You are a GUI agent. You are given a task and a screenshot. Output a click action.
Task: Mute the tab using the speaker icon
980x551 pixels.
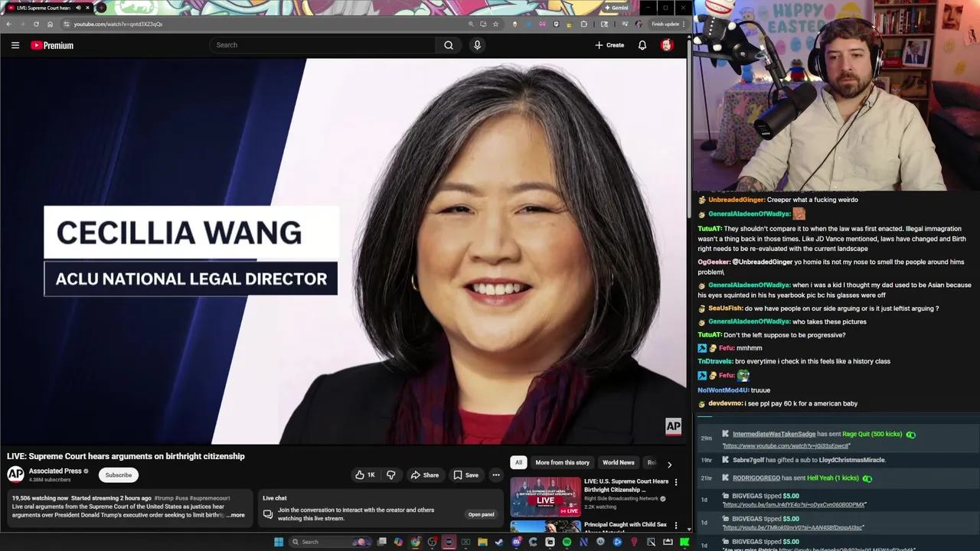pyautogui.click(x=78, y=8)
